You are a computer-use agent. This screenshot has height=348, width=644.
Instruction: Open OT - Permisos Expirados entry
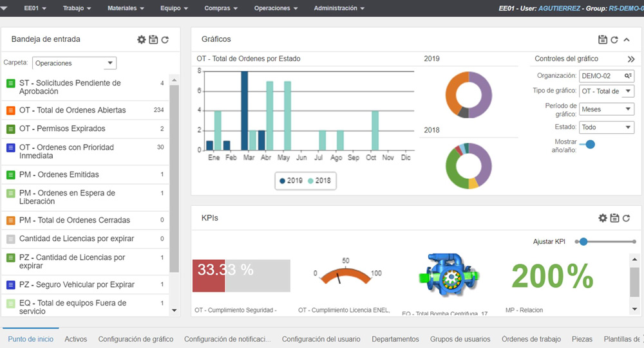(86, 129)
